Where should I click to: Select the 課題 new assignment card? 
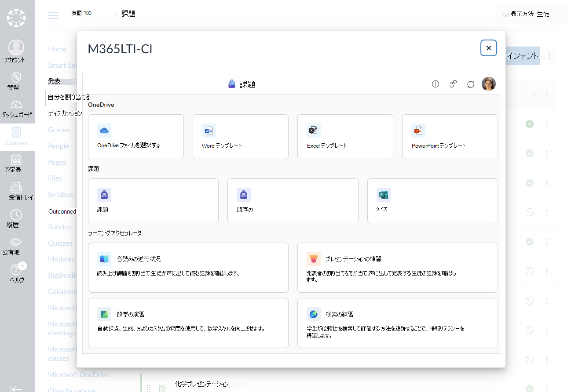(153, 201)
